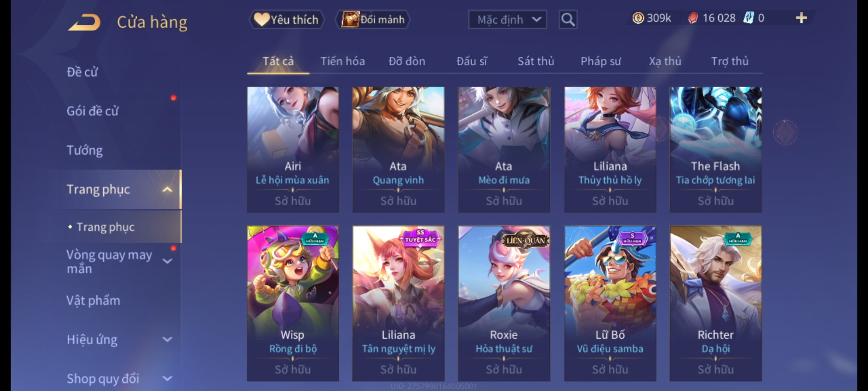Tap the golden back arrow icon

coord(84,22)
